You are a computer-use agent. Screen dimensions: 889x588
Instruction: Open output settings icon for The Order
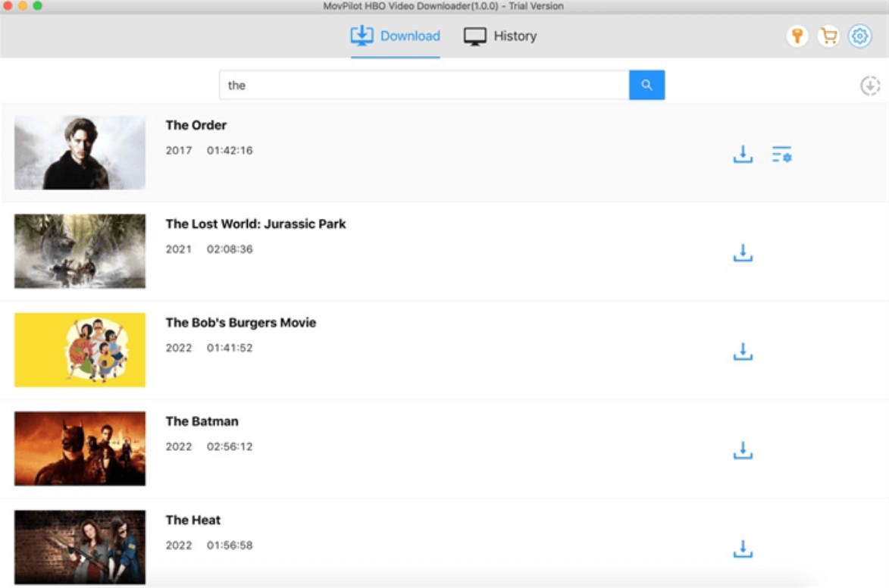781,155
